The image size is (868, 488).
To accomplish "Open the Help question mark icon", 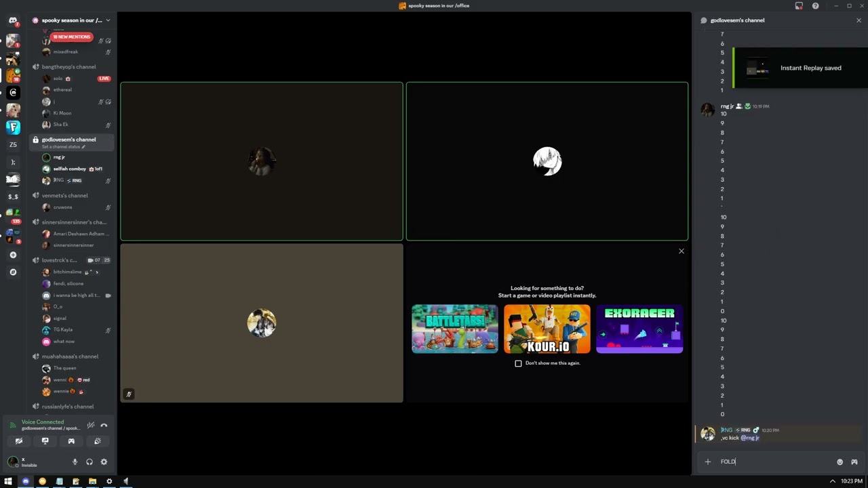I will click(815, 5).
